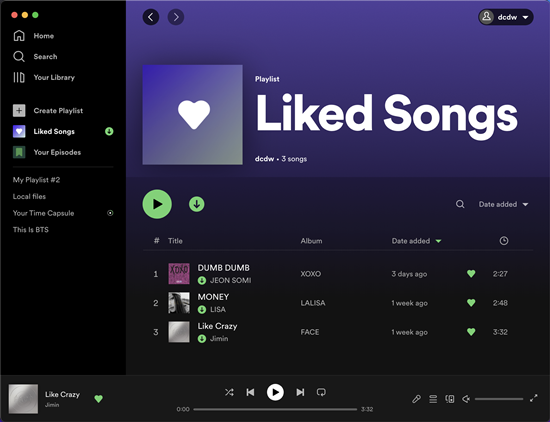Open Search from the sidebar

tap(35, 56)
